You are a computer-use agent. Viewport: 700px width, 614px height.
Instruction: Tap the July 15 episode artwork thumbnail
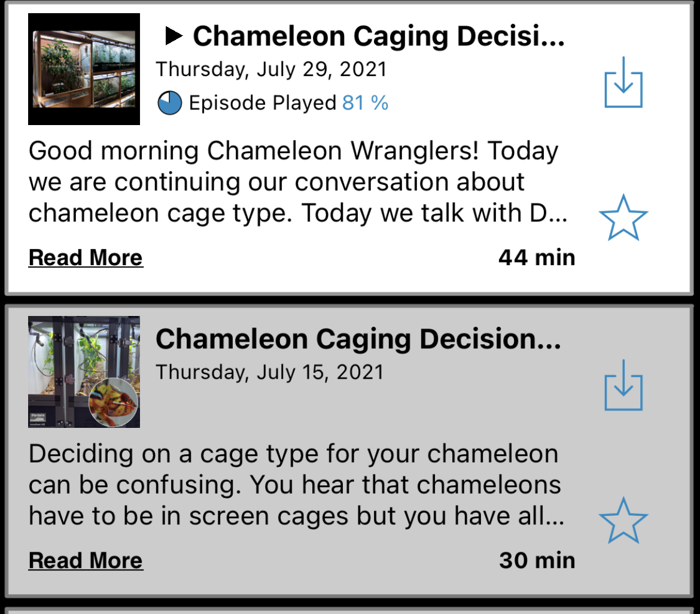coord(84,372)
